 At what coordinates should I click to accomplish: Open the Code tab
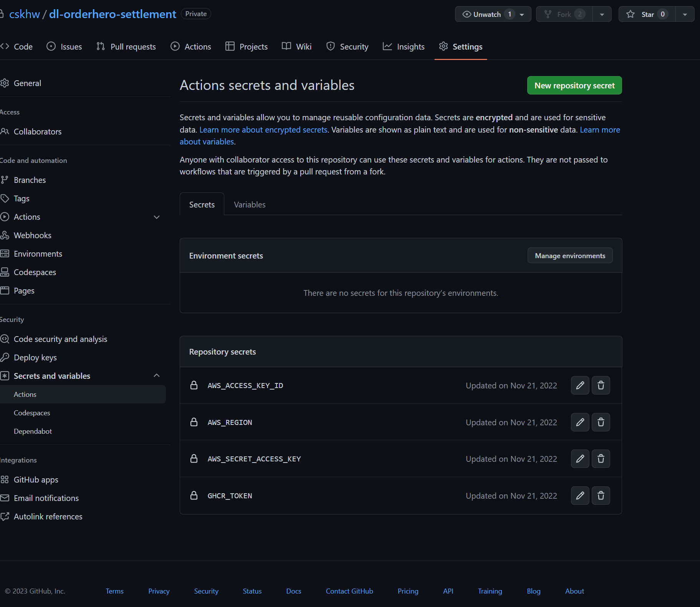[17, 46]
